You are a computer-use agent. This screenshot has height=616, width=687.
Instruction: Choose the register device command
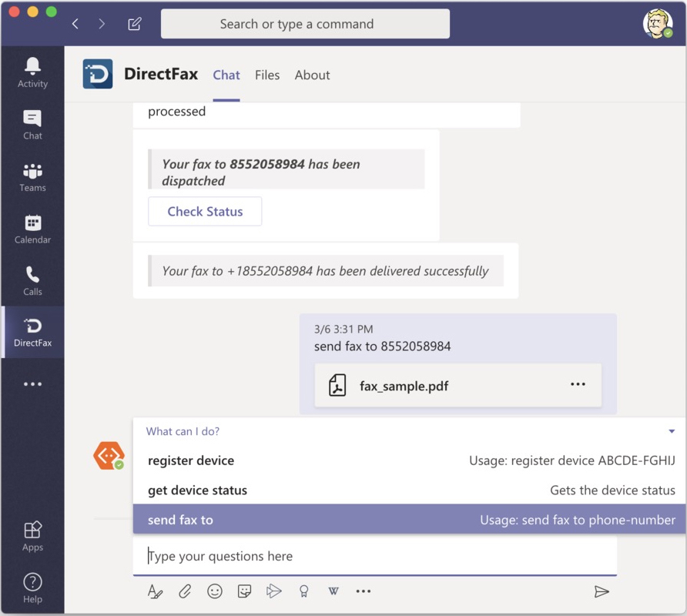pos(410,460)
